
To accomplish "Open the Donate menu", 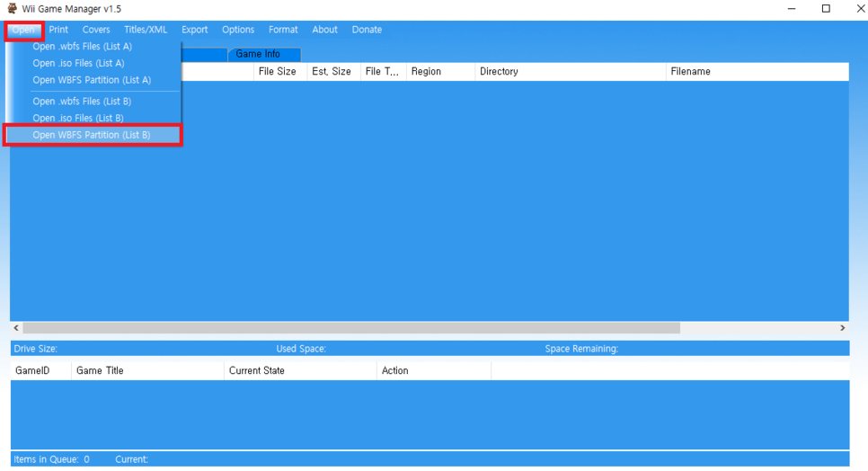I will click(x=367, y=30).
